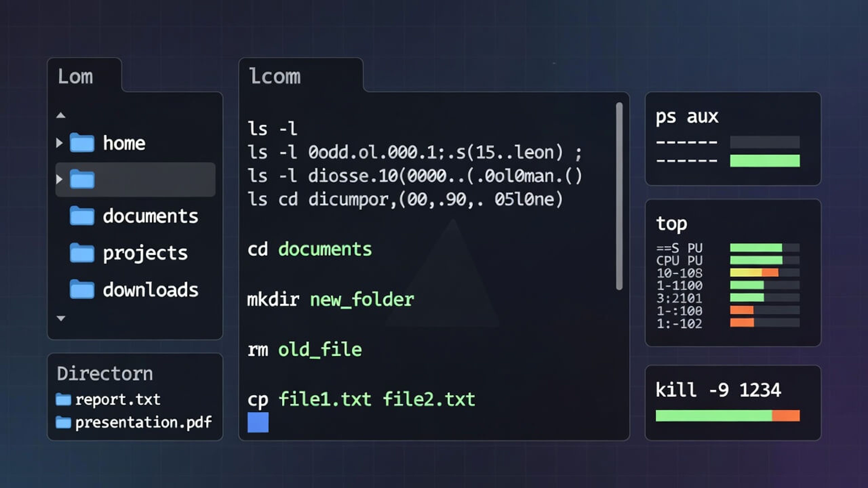
Task: Click the kill panel green-orange progress bar
Action: click(x=728, y=416)
